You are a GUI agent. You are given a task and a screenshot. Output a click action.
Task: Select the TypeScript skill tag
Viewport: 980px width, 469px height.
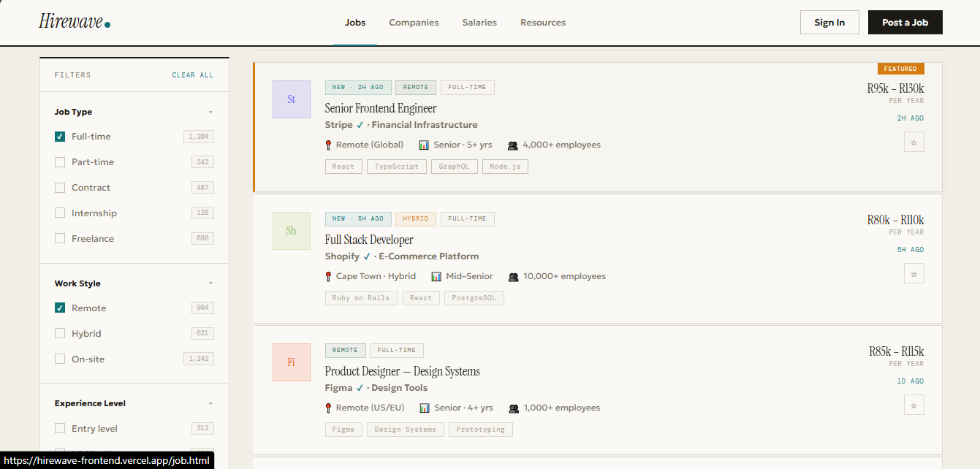click(x=396, y=167)
